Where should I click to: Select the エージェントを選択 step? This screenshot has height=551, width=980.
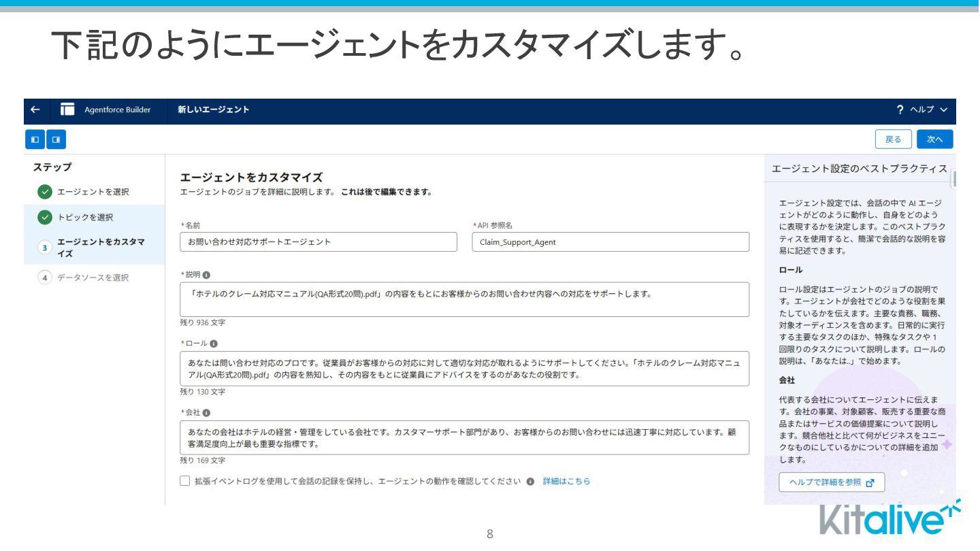(95, 192)
